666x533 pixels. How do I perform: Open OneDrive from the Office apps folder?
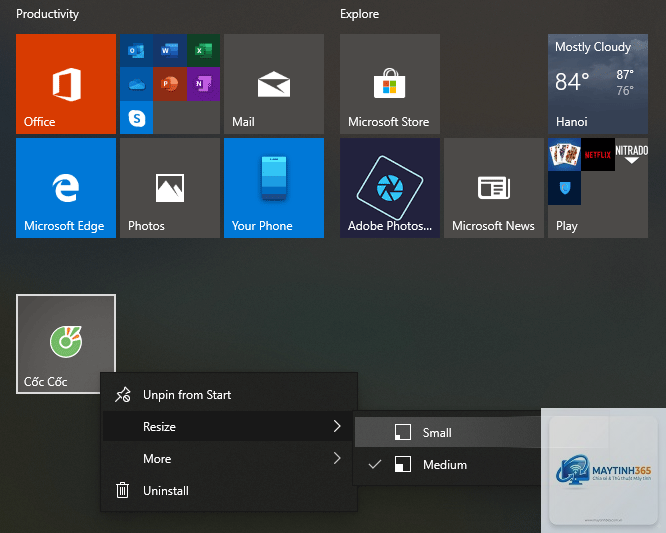pos(136,84)
